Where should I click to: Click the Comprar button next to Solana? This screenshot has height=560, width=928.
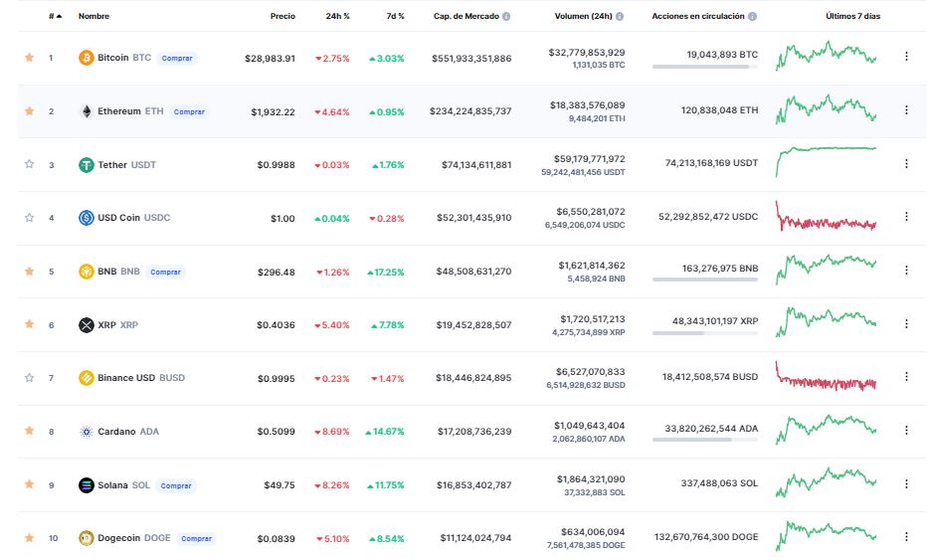[x=176, y=485]
